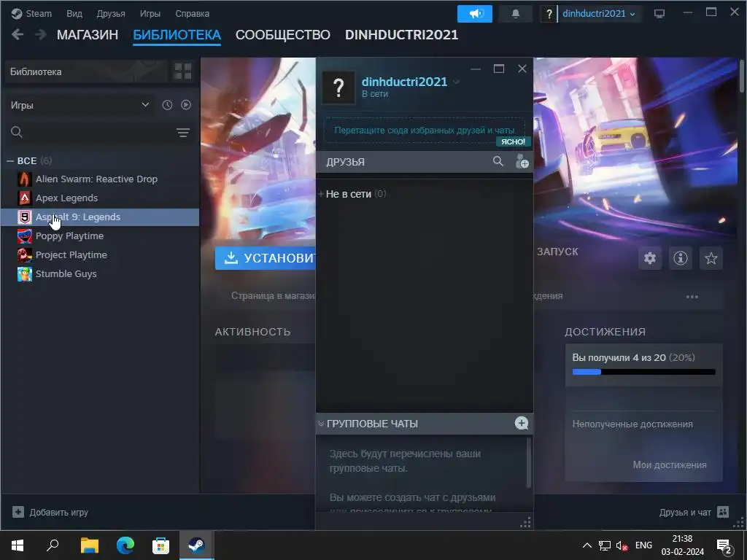
Task: Open the Windows notification center
Action: click(x=724, y=545)
